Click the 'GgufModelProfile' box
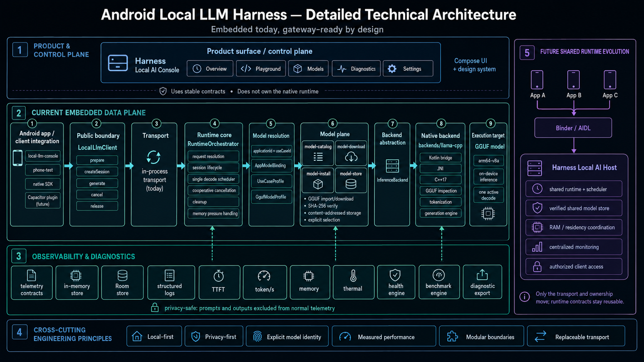644x362 pixels. [x=271, y=197]
